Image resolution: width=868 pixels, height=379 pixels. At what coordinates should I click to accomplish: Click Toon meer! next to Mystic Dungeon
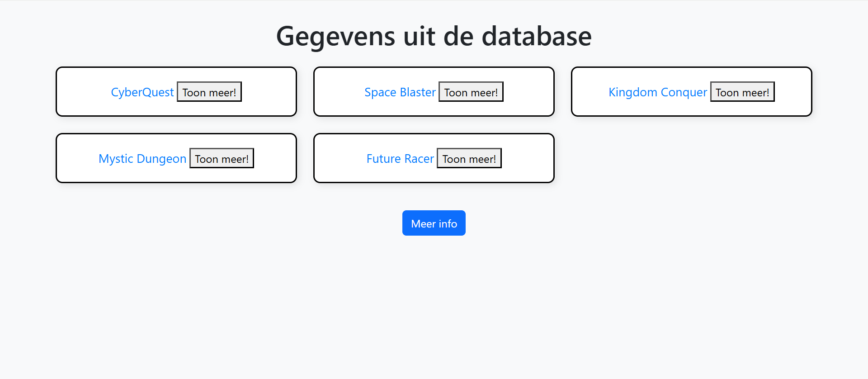(221, 158)
